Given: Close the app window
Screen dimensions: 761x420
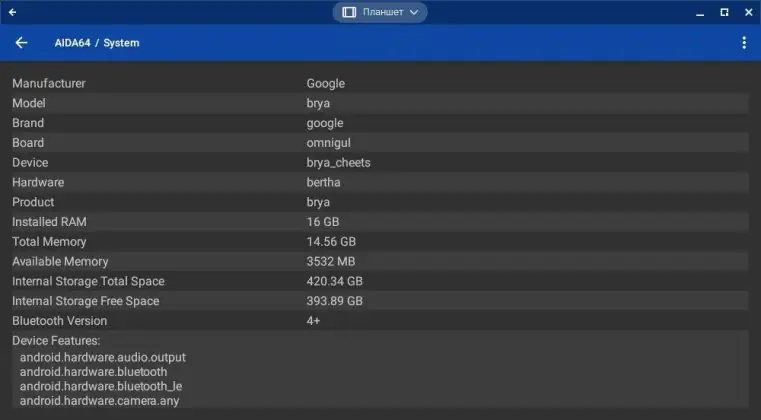Looking at the screenshot, I should pos(748,12).
